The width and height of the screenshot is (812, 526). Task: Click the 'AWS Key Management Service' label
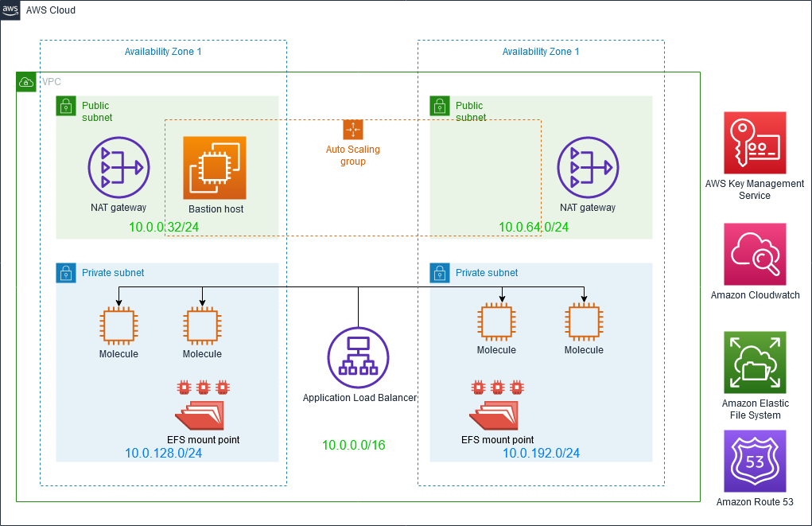(755, 189)
